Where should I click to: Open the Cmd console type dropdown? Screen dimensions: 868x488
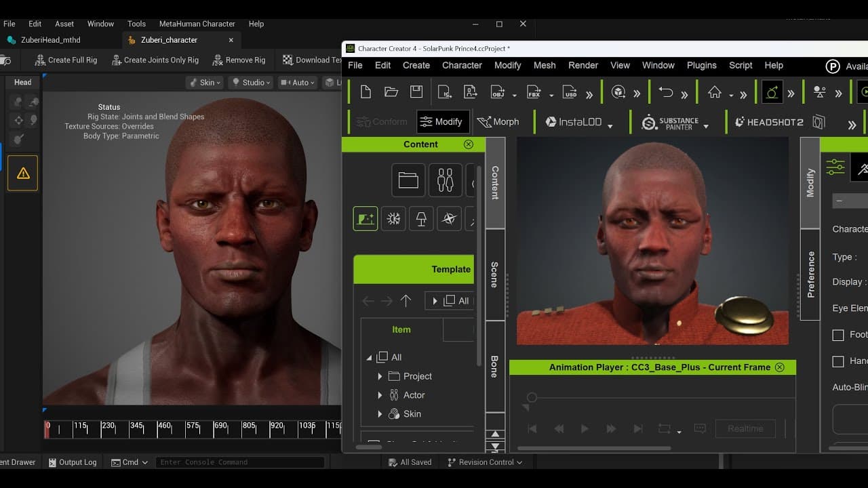[x=130, y=462]
